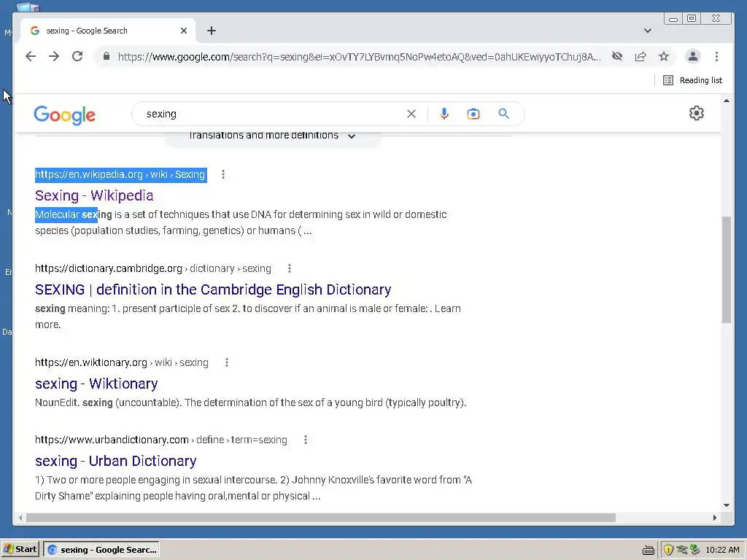Click the vertical scrollbar down arrow
747x560 pixels.
(x=726, y=505)
